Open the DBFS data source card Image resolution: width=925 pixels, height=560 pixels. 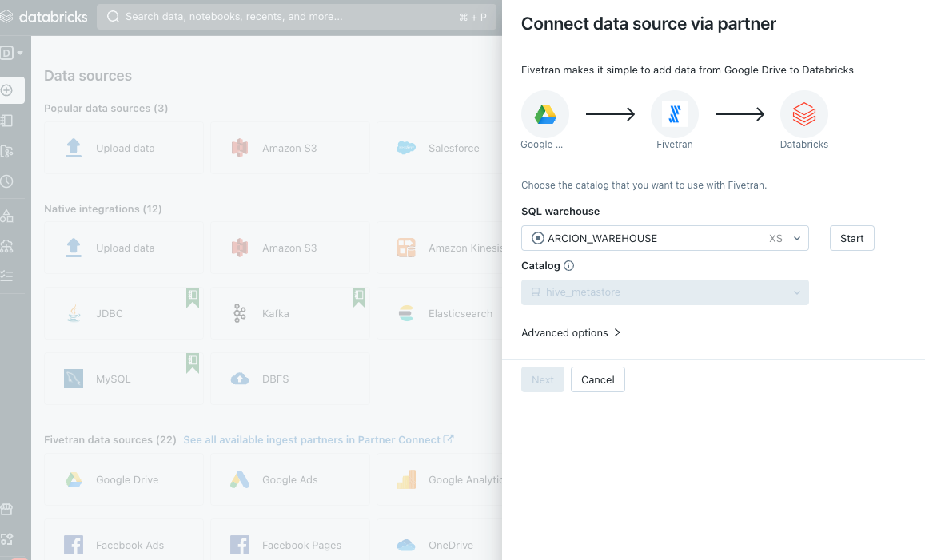290,379
